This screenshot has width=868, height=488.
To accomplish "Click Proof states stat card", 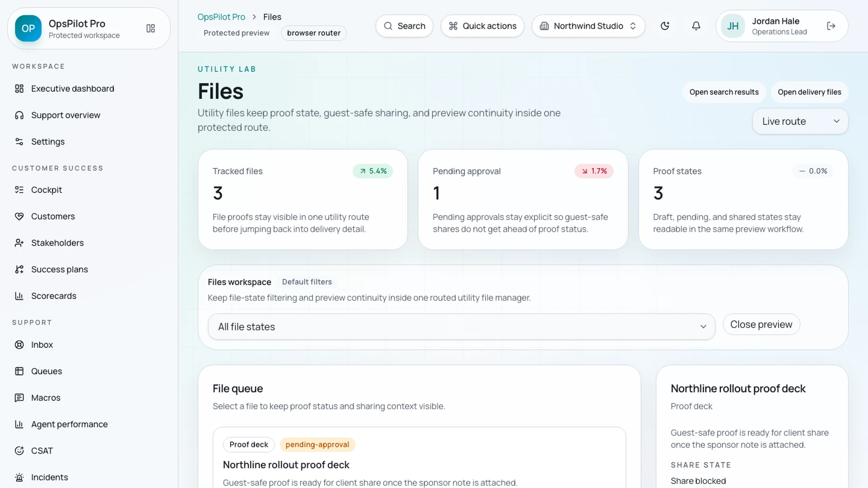I will pyautogui.click(x=743, y=200).
